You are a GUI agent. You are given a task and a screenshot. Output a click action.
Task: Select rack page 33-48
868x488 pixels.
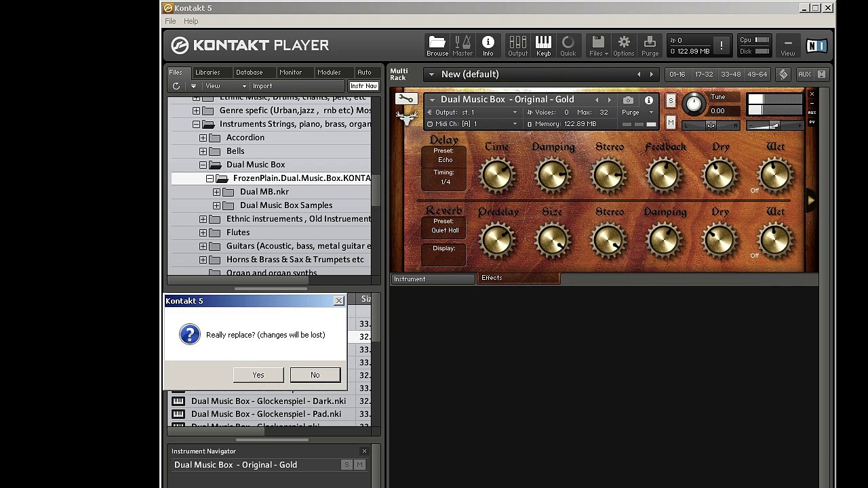tap(730, 74)
